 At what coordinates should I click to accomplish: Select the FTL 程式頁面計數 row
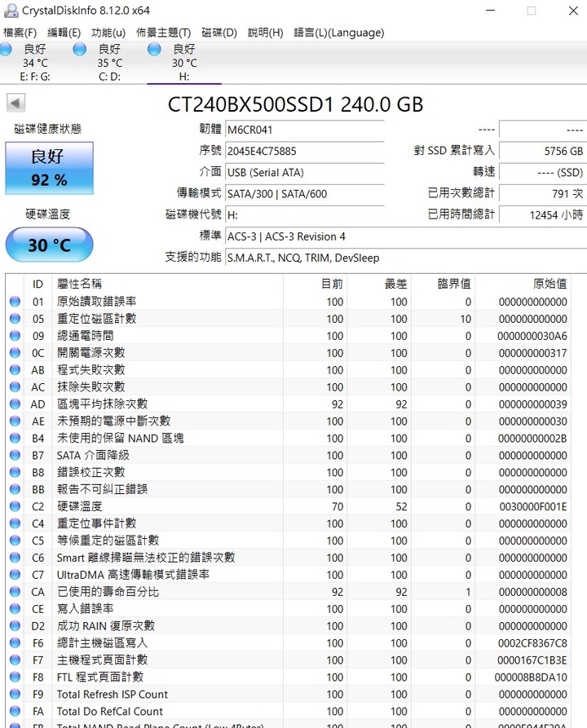pyautogui.click(x=289, y=677)
